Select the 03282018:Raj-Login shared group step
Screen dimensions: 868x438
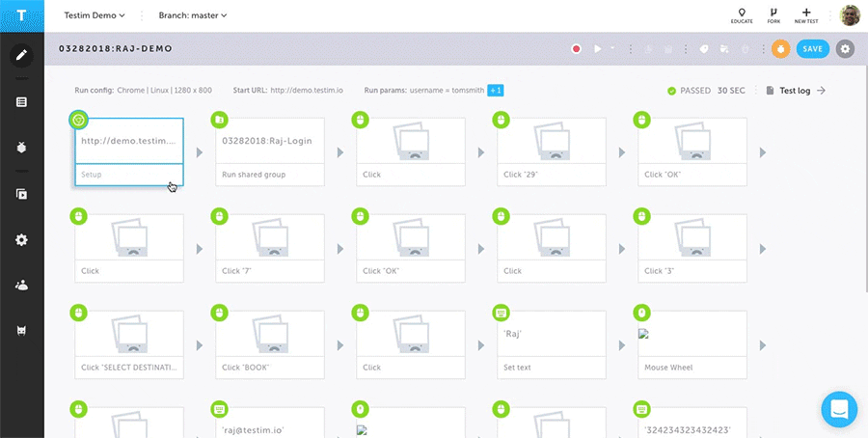click(x=270, y=151)
